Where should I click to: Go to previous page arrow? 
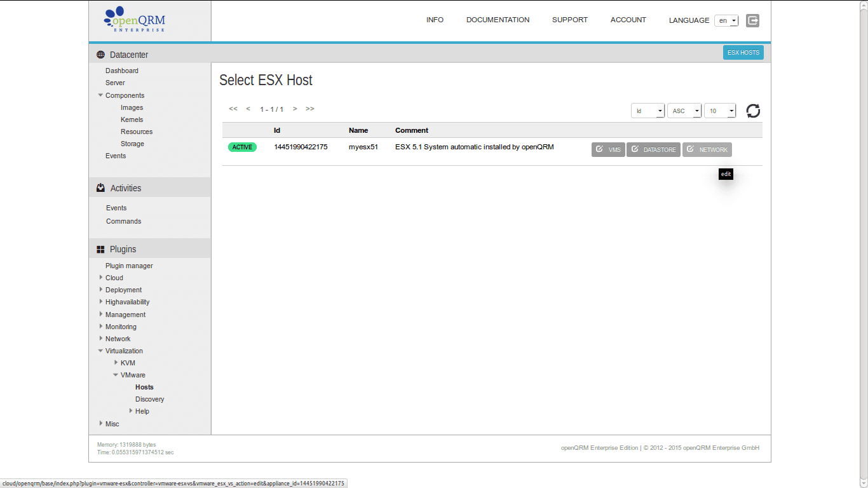point(248,109)
